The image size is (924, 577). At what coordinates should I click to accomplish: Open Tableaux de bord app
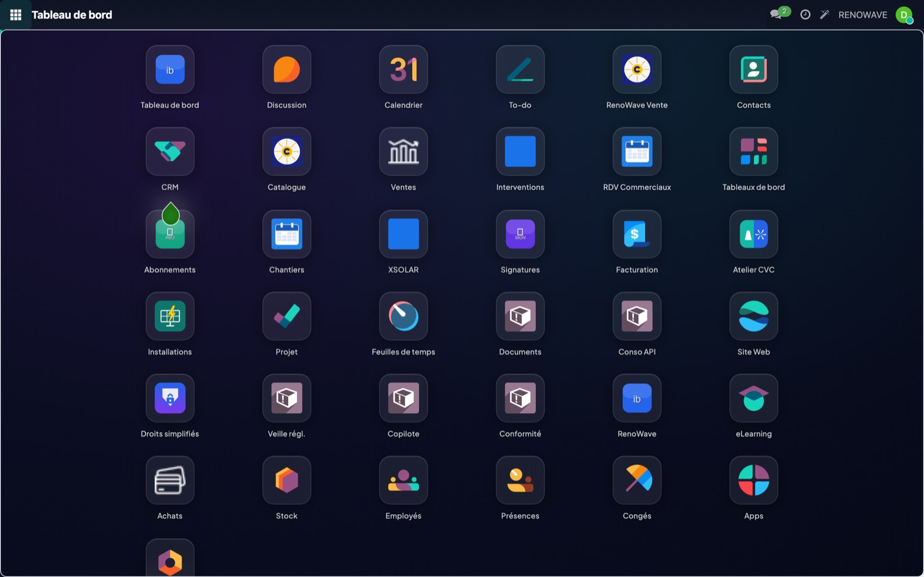pyautogui.click(x=753, y=151)
